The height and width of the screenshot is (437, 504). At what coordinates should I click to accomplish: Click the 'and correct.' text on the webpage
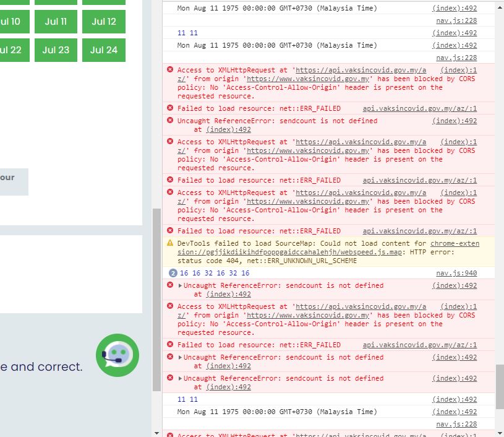click(x=46, y=366)
